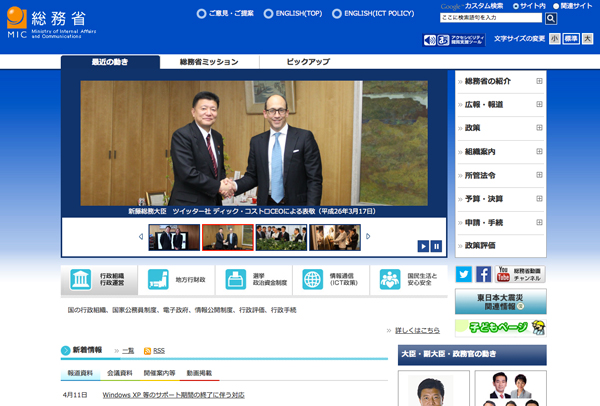Expand the 総務省の紹介 sidebar menu
The image size is (600, 406).
pyautogui.click(x=540, y=81)
